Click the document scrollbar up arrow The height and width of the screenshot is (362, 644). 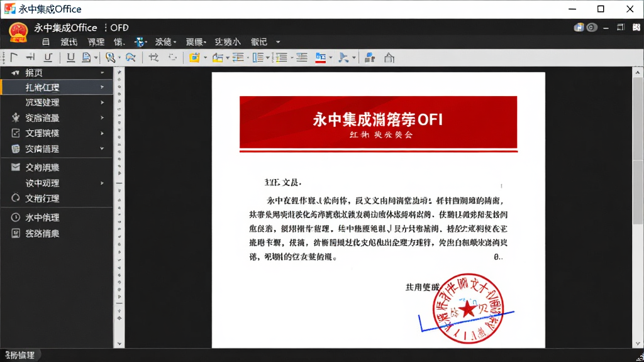click(x=638, y=72)
